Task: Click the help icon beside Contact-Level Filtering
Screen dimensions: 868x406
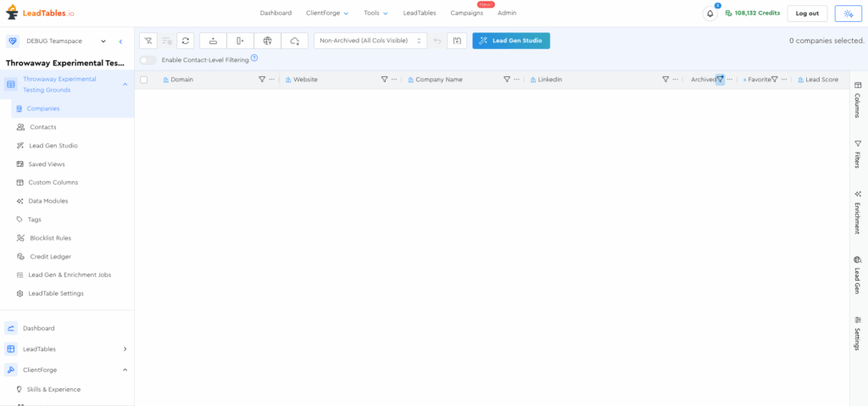Action: pos(254,58)
